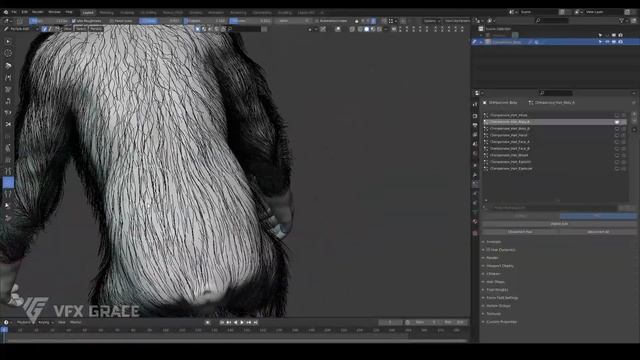Select the Length hair tool
Screen dimensions: 640x360
coord(8,100)
